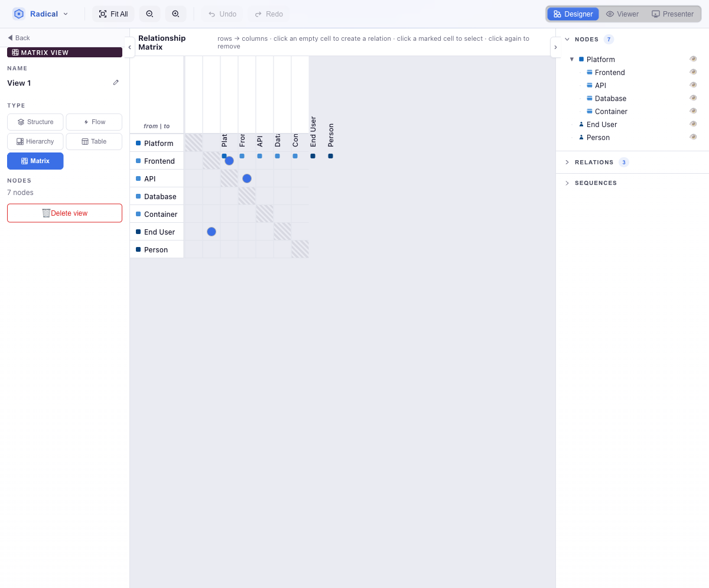Click the trash icon in Delete view
Image resolution: width=709 pixels, height=588 pixels.
pyautogui.click(x=46, y=213)
